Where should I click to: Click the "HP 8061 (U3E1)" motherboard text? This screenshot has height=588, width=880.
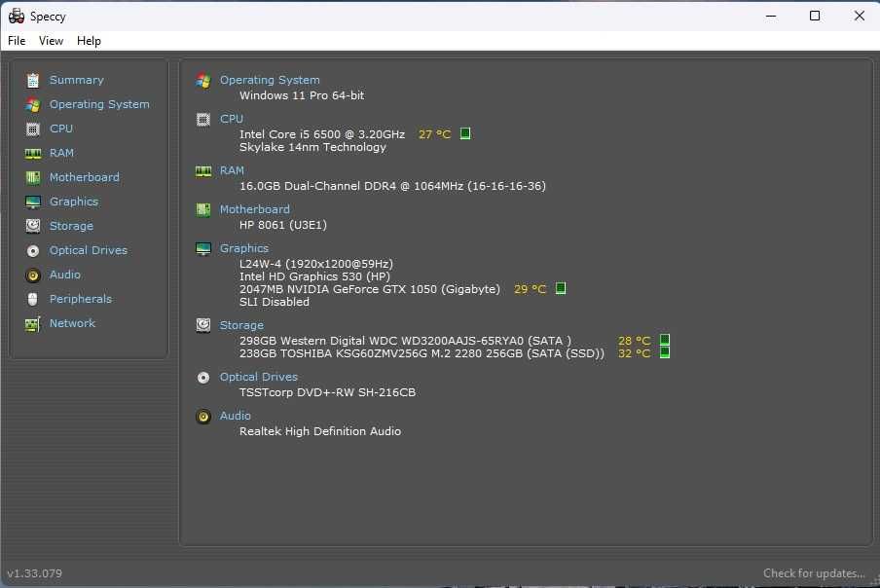283,225
